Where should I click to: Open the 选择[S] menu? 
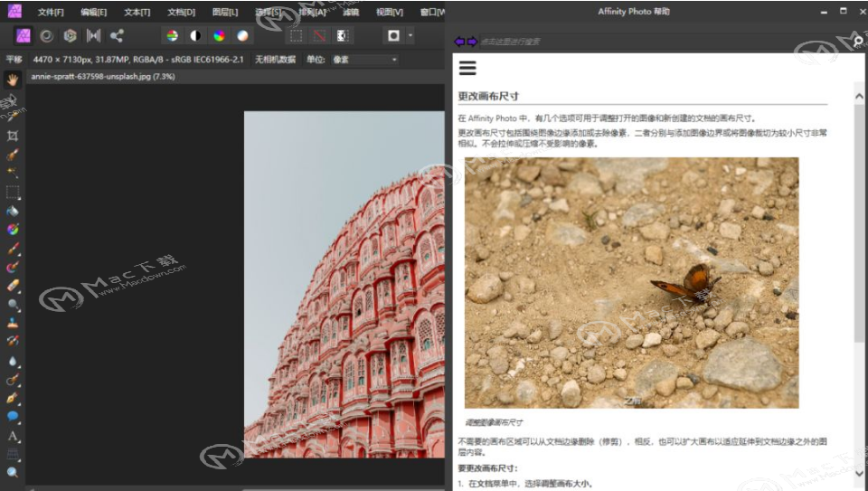(268, 12)
